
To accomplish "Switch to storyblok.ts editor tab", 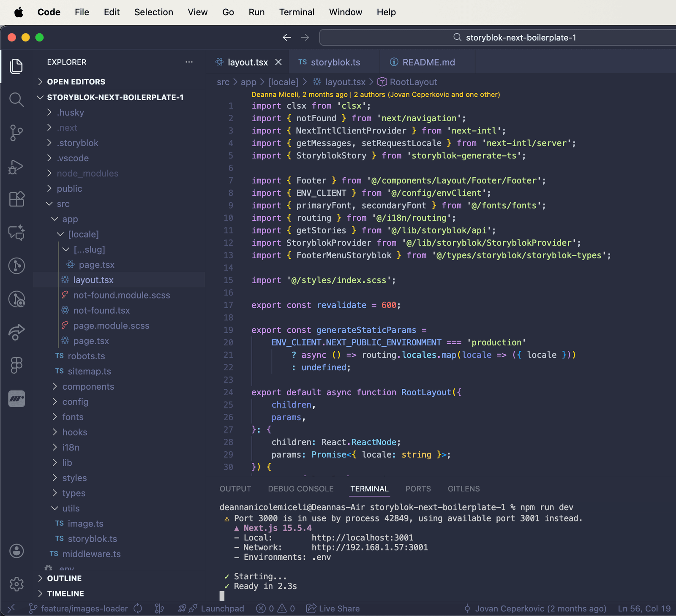I will pos(334,62).
